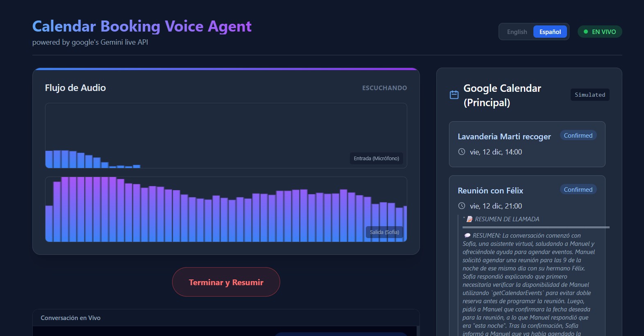
Task: Click the green EN VIVO status dot
Action: point(586,31)
